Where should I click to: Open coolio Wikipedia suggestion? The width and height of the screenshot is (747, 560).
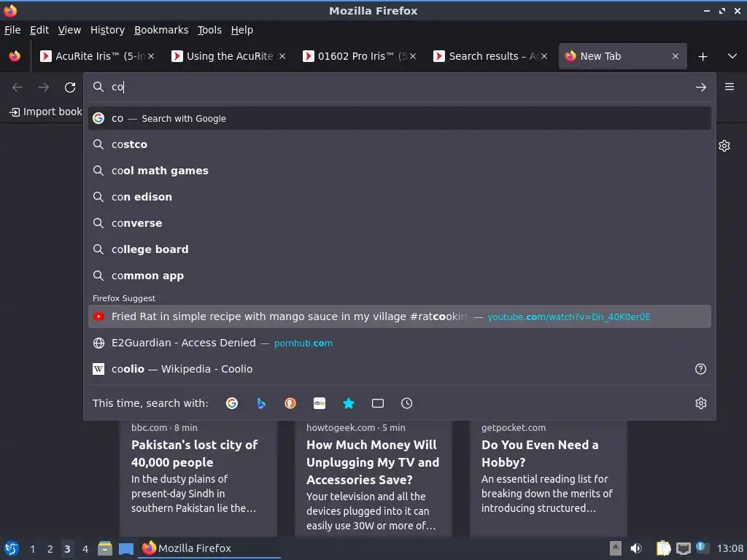click(399, 369)
